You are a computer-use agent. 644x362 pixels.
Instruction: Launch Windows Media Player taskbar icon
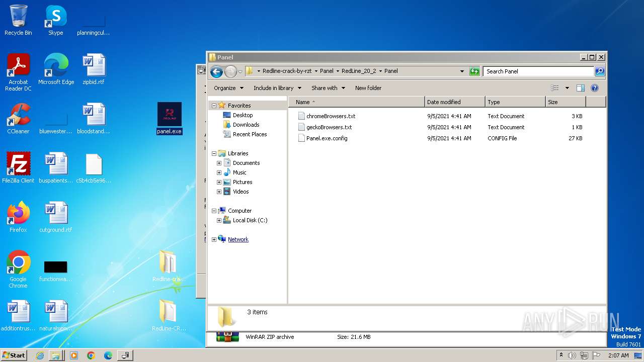tap(74, 355)
